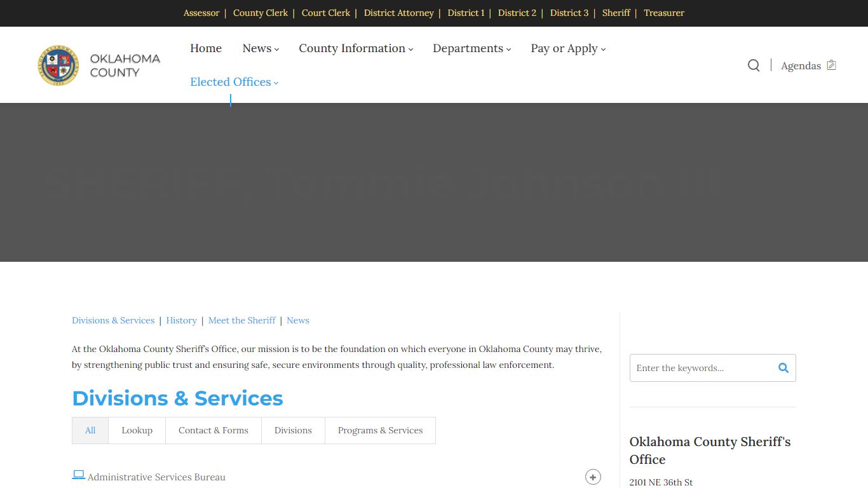Click the History link
This screenshot has width=868, height=488.
[181, 320]
